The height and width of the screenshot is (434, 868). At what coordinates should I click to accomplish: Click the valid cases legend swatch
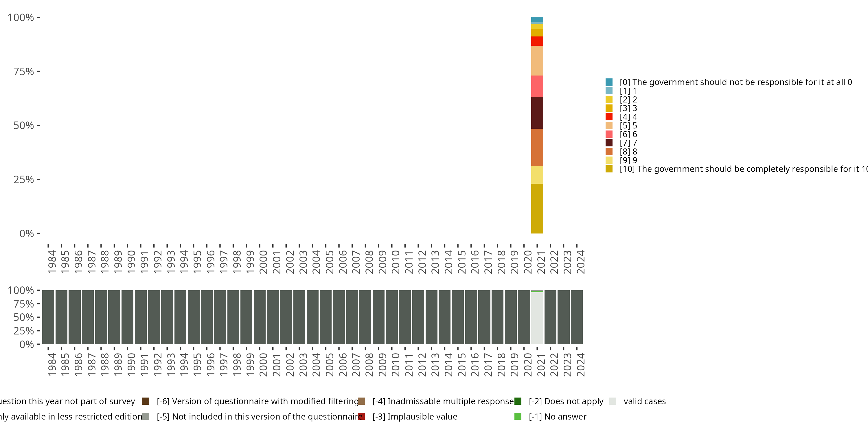(x=613, y=401)
